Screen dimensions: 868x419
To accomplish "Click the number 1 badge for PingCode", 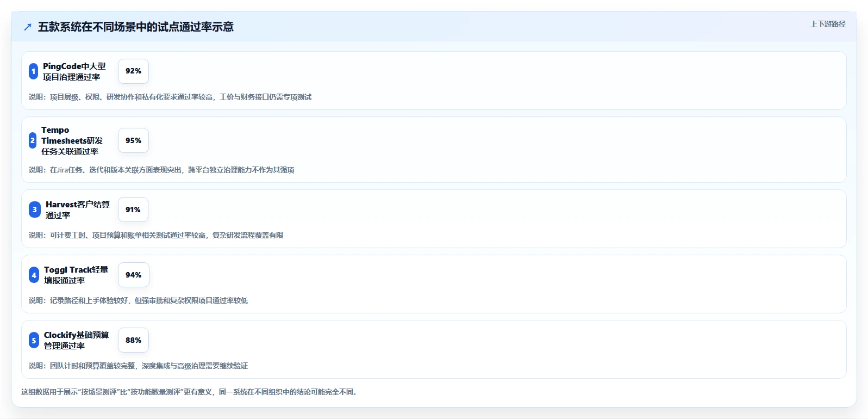I will tap(33, 71).
